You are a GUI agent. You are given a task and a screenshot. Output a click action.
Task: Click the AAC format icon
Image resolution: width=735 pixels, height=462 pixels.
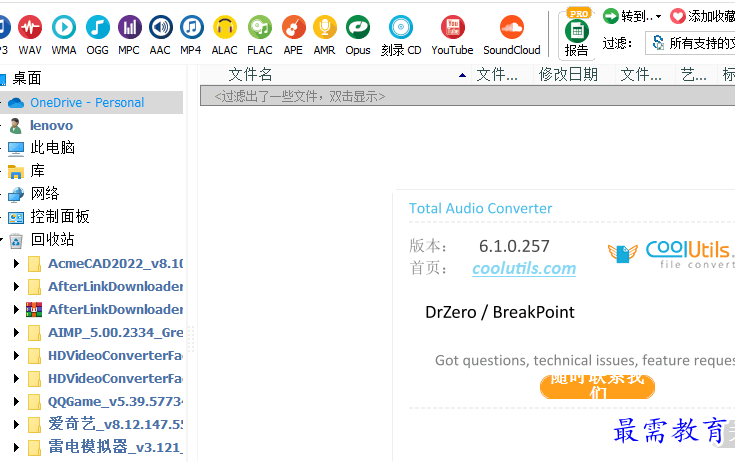[x=160, y=28]
